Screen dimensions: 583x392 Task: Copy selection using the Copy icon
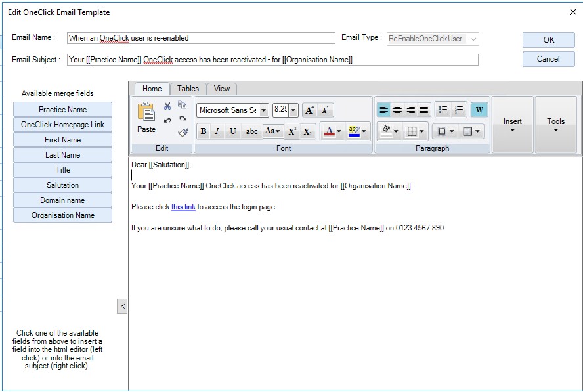pos(183,105)
